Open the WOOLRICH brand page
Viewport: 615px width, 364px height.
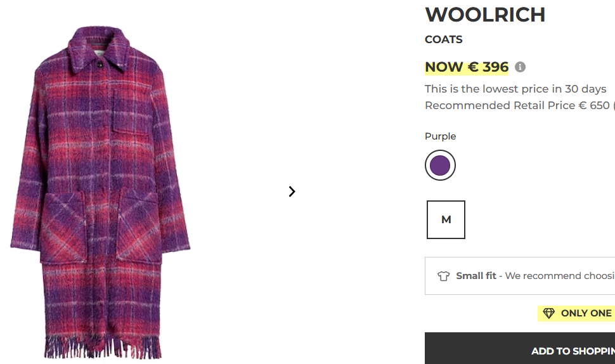(x=485, y=15)
